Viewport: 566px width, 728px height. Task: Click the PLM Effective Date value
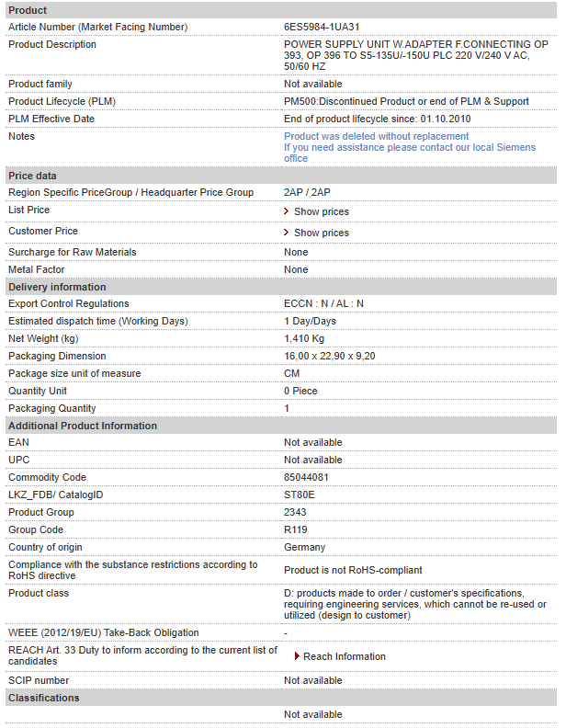[377, 119]
